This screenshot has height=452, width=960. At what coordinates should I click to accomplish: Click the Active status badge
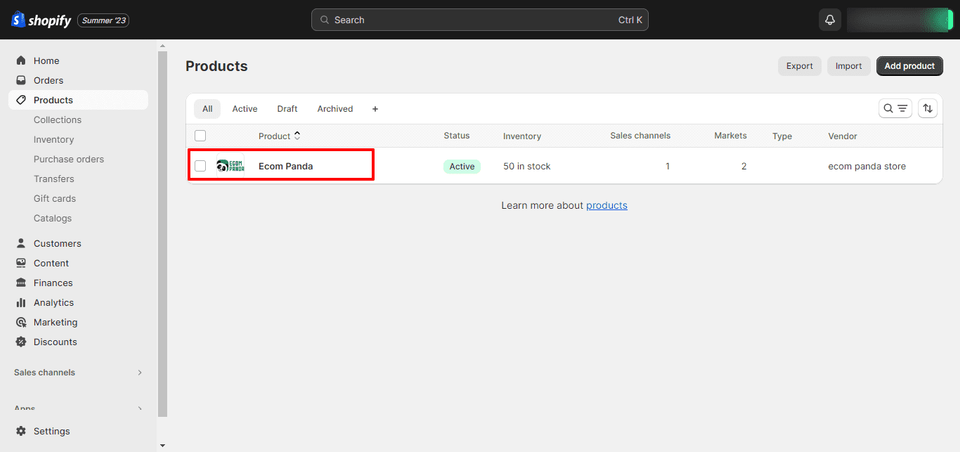(462, 166)
